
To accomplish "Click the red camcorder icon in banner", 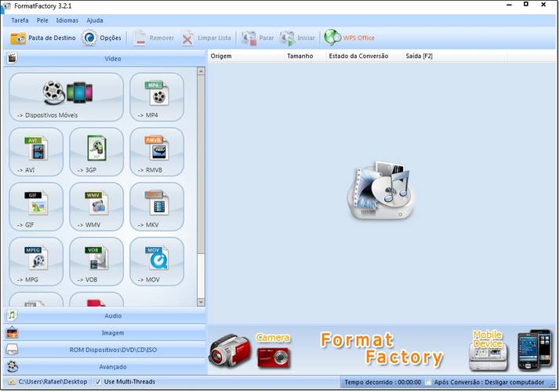I will click(229, 351).
